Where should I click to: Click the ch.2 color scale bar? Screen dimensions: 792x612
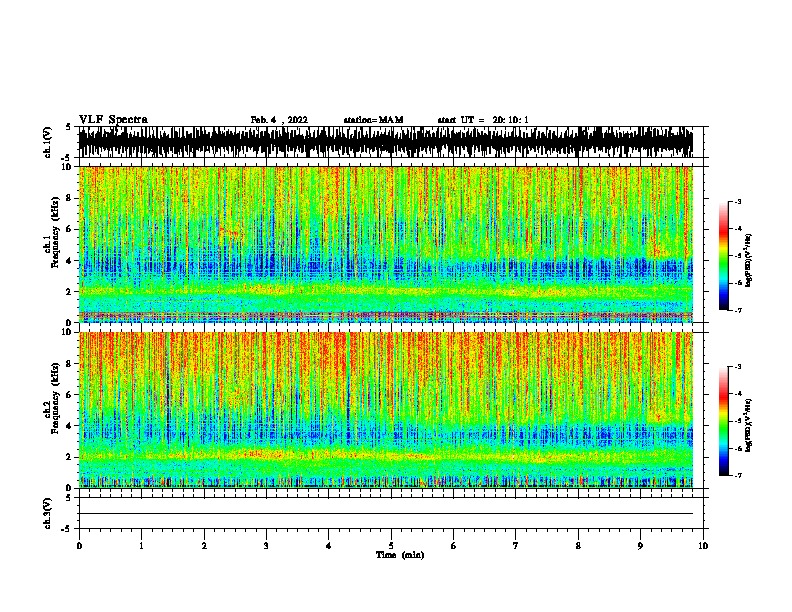point(723,421)
